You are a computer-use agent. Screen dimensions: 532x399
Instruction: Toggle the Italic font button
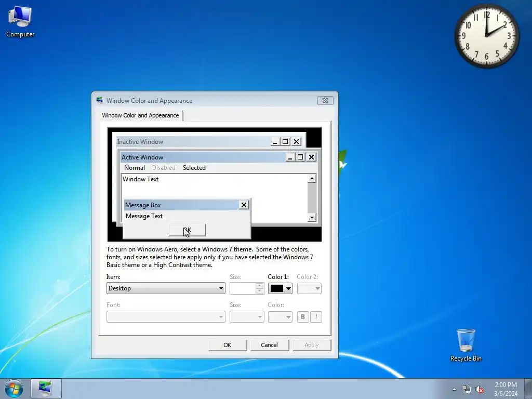[316, 317]
